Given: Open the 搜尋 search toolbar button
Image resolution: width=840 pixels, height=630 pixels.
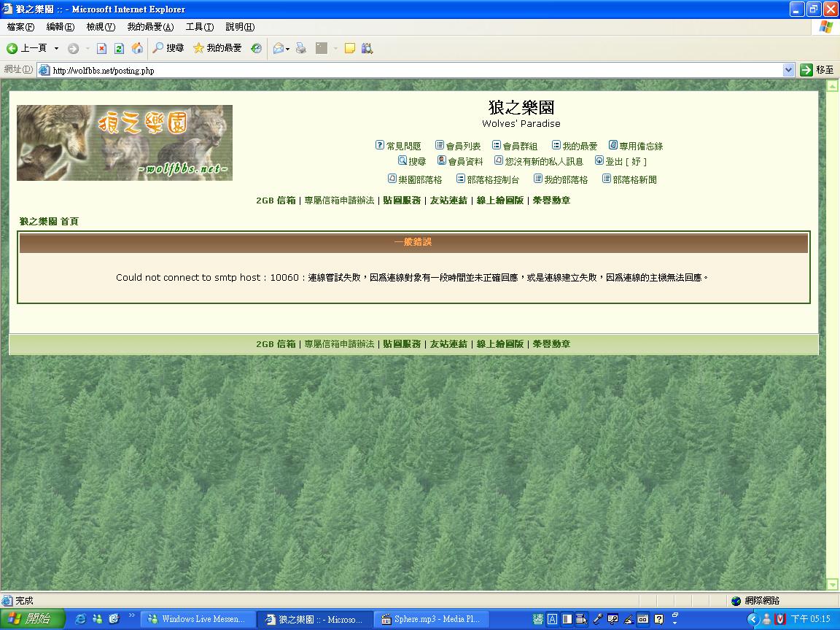Looking at the screenshot, I should coord(168,49).
